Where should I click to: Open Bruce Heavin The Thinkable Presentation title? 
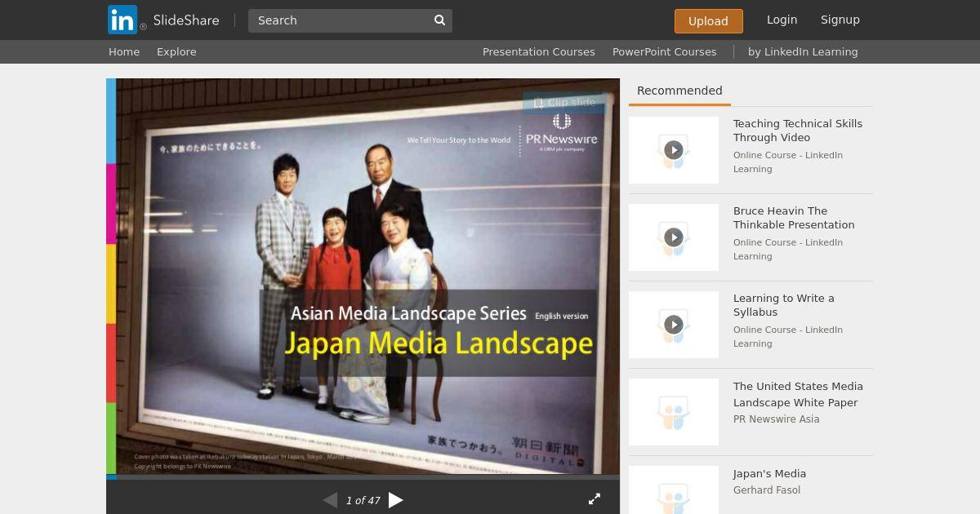tap(794, 218)
